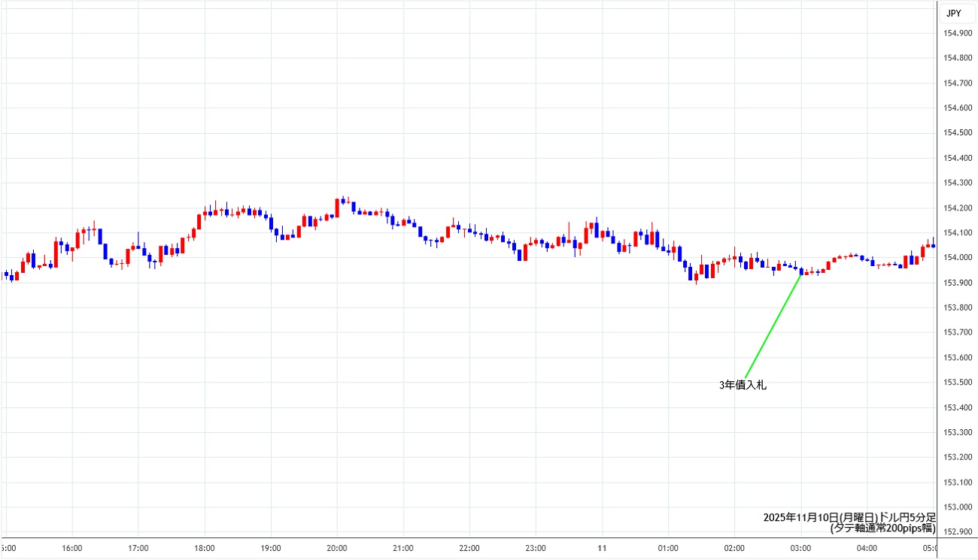The image size is (978, 560).
Task: Select the 01:00 time axis label
Action: tap(668, 548)
